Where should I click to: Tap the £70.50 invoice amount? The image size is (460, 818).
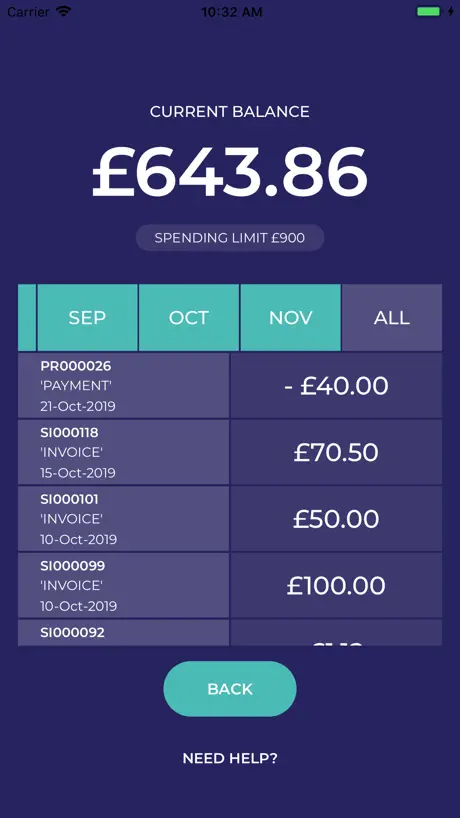(336, 453)
